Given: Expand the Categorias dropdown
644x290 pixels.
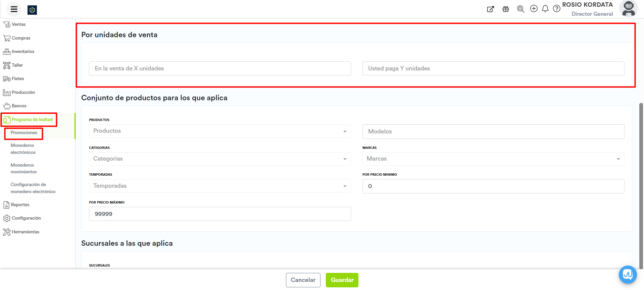Looking at the screenshot, I should (219, 159).
